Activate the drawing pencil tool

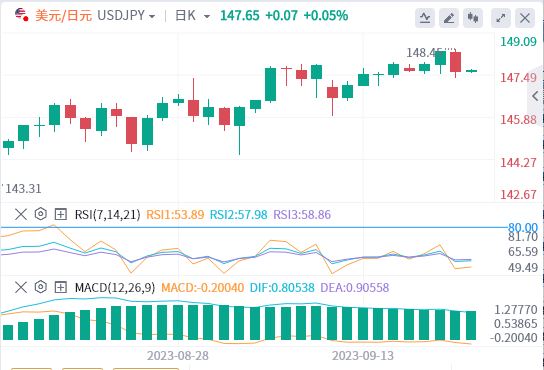(449, 18)
